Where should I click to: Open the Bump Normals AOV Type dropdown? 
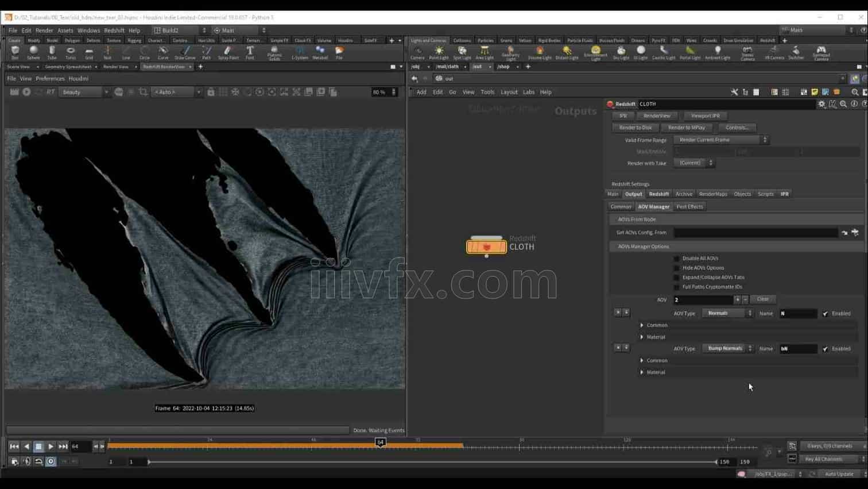click(x=727, y=348)
